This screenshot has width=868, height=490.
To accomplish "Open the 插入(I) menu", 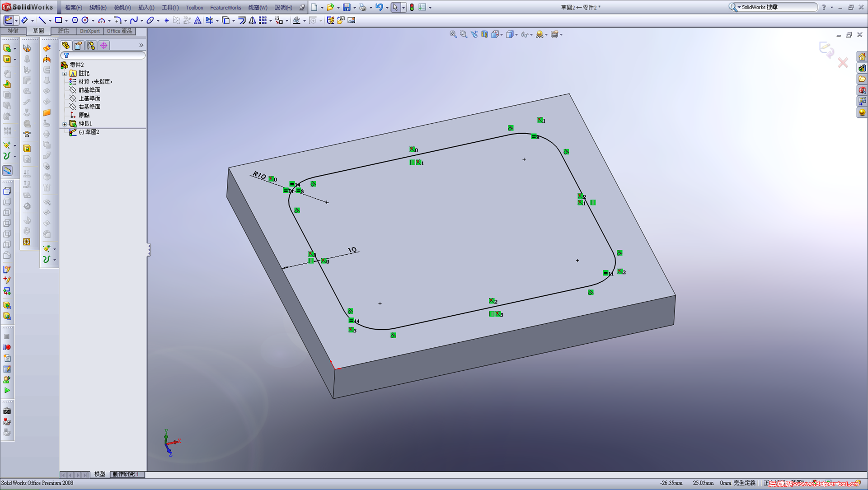I will tap(146, 7).
